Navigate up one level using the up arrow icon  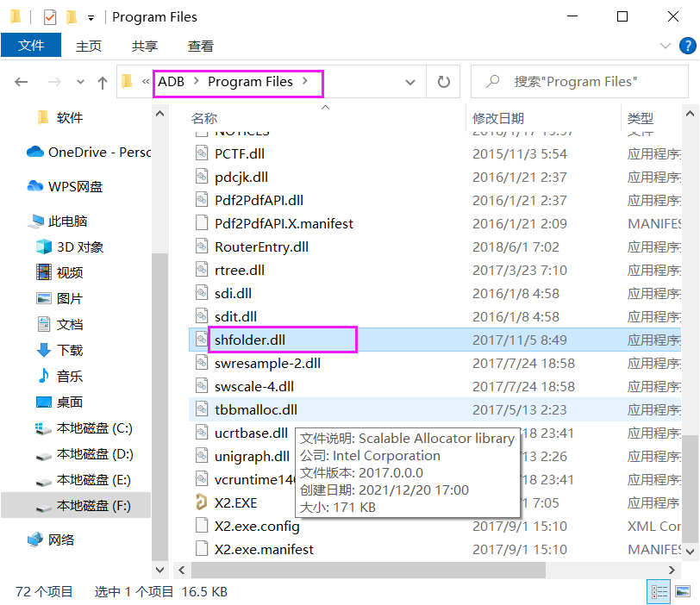click(101, 82)
